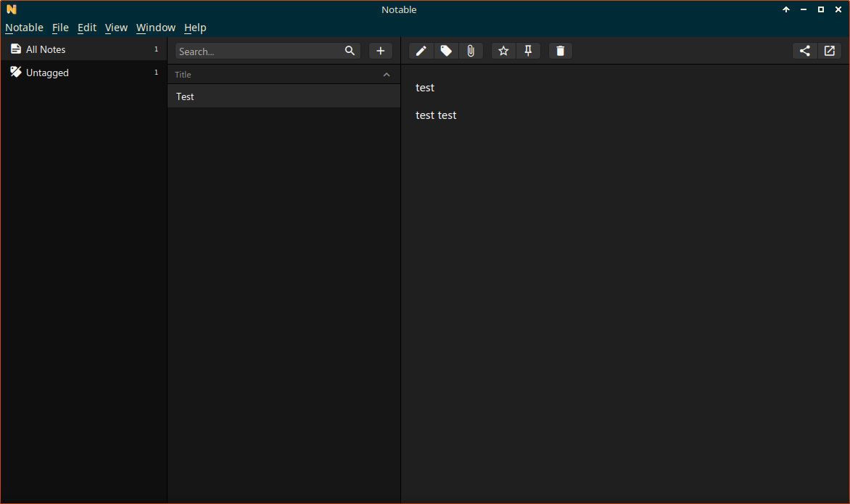Open the View menu
The height and width of the screenshot is (504, 850).
point(116,28)
